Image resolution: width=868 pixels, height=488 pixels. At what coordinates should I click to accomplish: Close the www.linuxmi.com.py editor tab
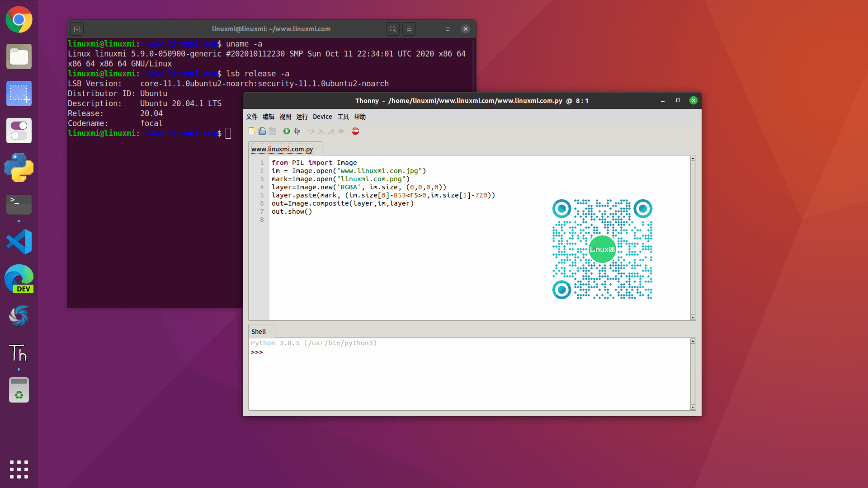pos(317,149)
